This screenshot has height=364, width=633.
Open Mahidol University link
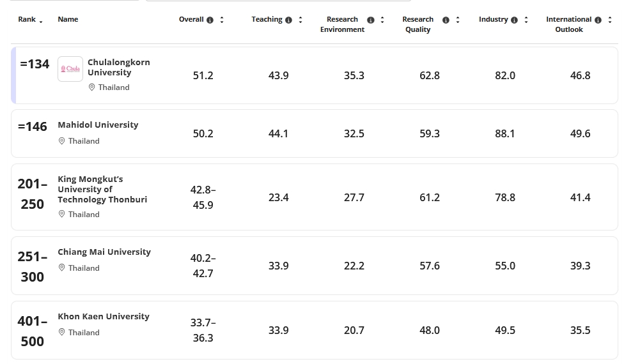pyautogui.click(x=98, y=125)
